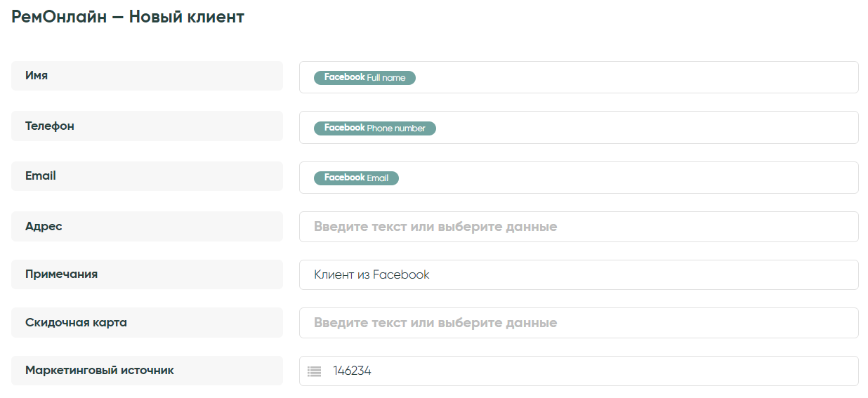The image size is (868, 398).
Task: Select the Facebook Phone number tag
Action: [x=374, y=128]
